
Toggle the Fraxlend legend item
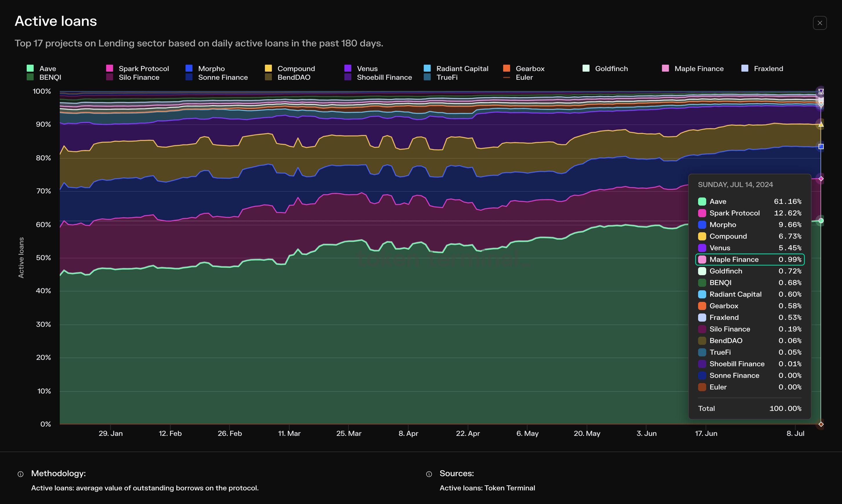(768, 69)
